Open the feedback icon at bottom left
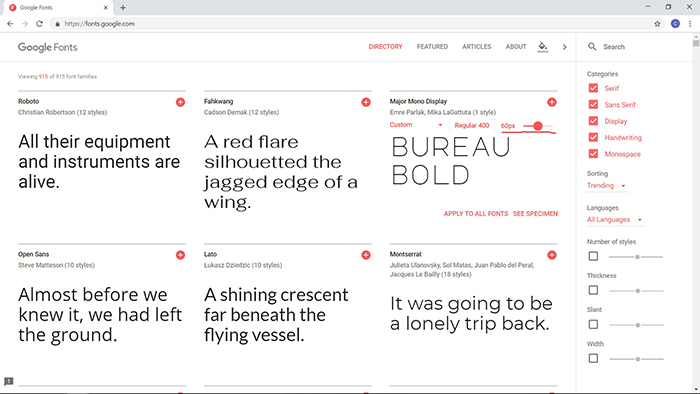Image resolution: width=700 pixels, height=394 pixels. coord(8,381)
